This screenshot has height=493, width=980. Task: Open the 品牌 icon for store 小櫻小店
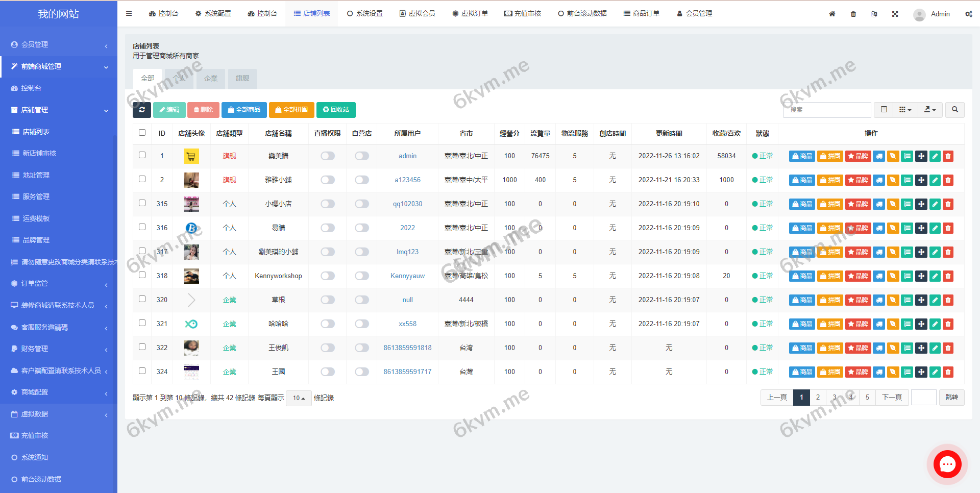pyautogui.click(x=858, y=204)
